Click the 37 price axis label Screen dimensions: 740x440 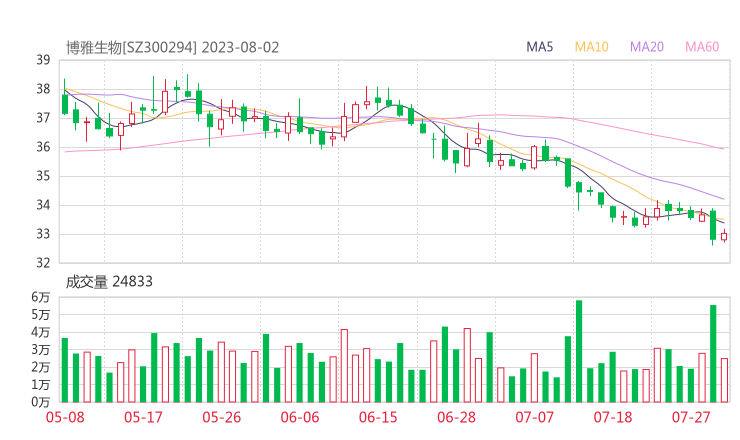pos(43,118)
